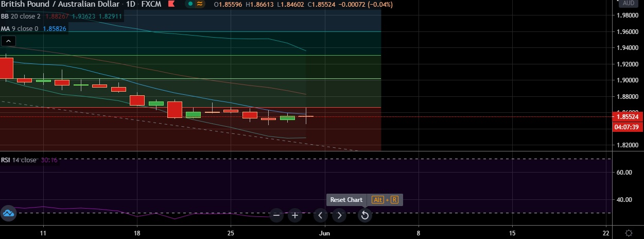Click the green market status dot

pos(190,4)
